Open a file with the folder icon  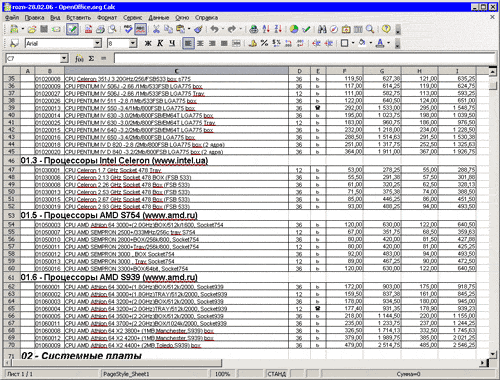(x=32, y=29)
